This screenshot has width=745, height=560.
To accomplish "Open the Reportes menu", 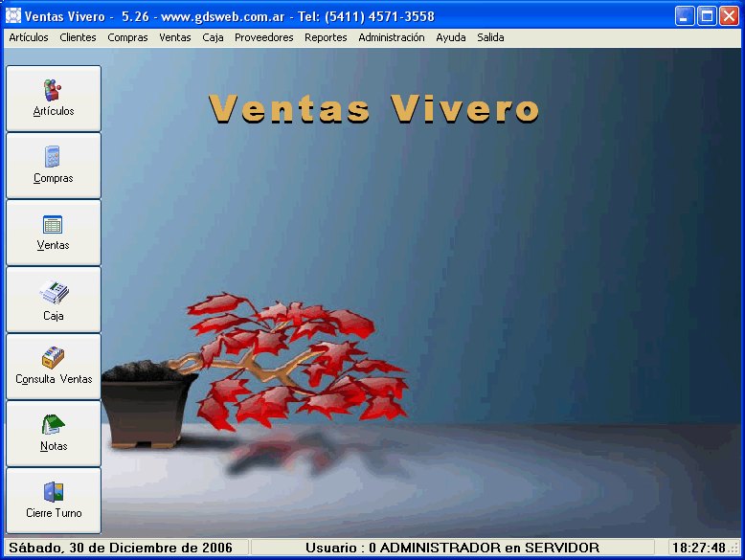I will pos(326,37).
